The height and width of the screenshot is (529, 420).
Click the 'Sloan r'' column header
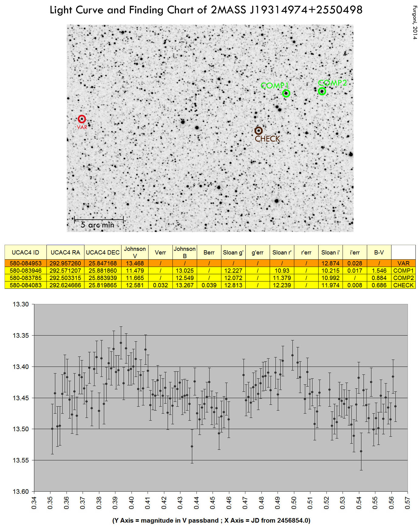(282, 252)
